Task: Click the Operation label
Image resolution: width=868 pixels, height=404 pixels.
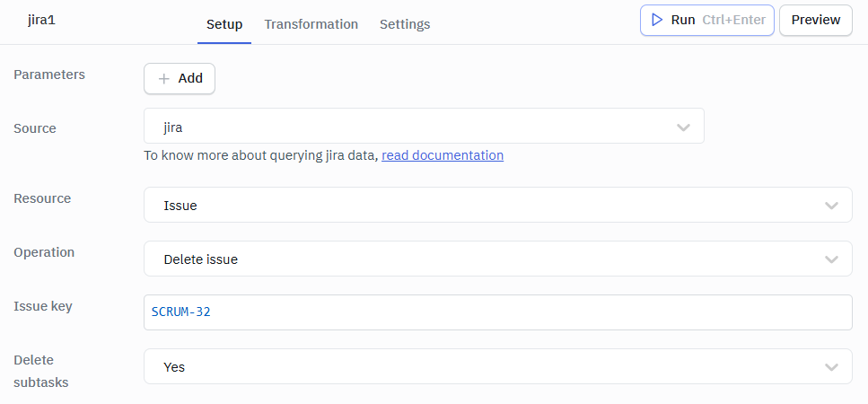Action: 44,252
